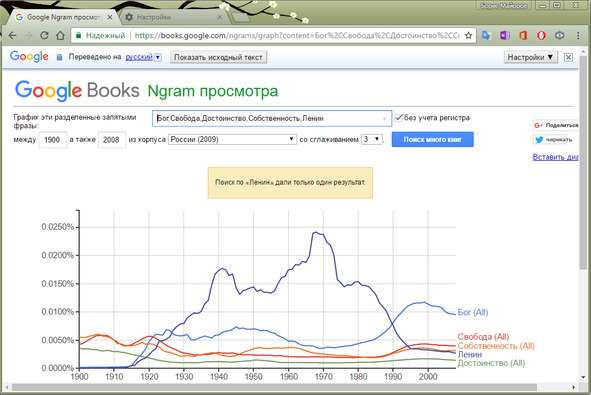This screenshot has width=591, height=395.
Task: Click the Собственность (All) legend label
Action: 496,346
